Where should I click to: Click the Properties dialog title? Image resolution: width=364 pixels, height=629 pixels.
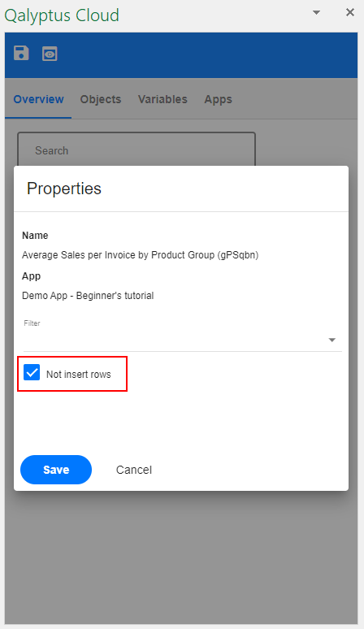click(64, 189)
